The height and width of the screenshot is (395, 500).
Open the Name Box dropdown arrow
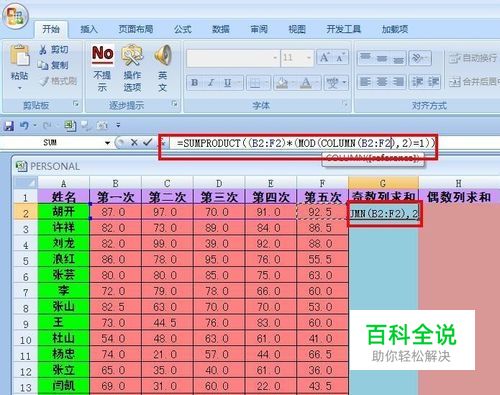click(107, 143)
